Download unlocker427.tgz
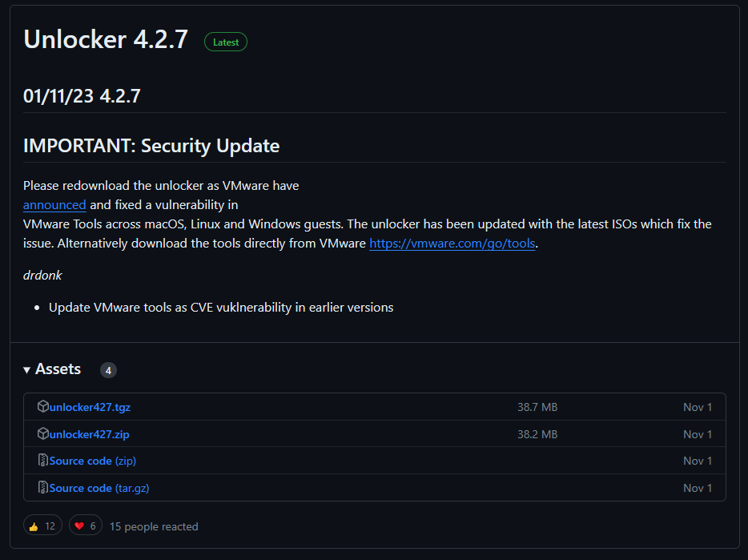The height and width of the screenshot is (560, 748). [90, 407]
